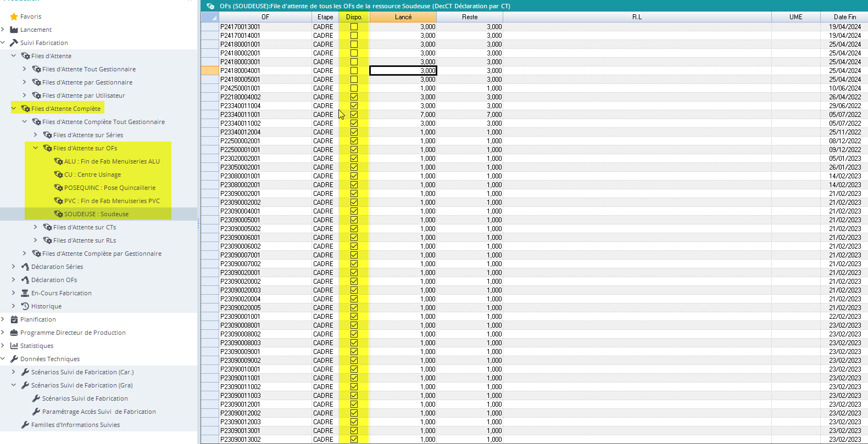The width and height of the screenshot is (868, 444).
Task: Expand Files d'Attente sur CTs
Action: (36, 227)
